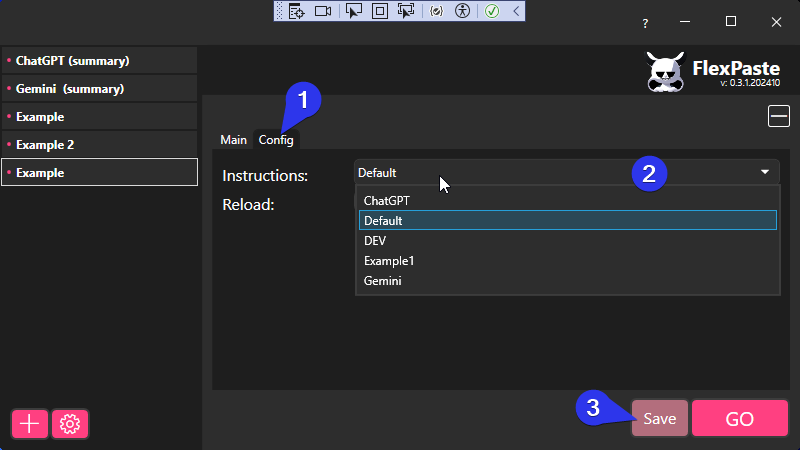
Task: Switch to the Main tab
Action: coord(233,140)
